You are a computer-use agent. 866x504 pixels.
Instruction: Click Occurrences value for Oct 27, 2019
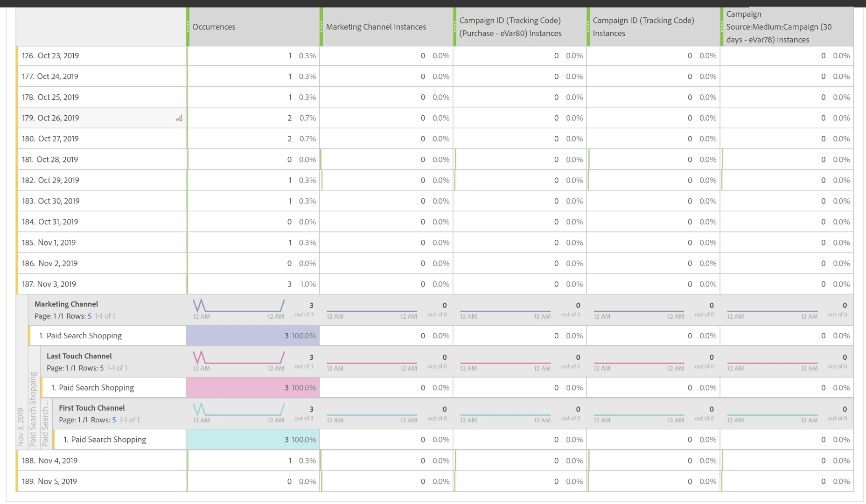pyautogui.click(x=289, y=139)
